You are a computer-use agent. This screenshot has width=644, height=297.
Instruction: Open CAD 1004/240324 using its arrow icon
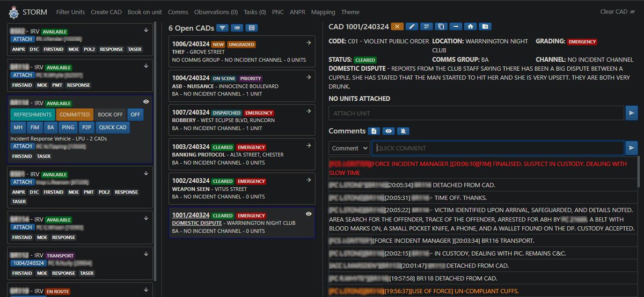[x=309, y=77]
